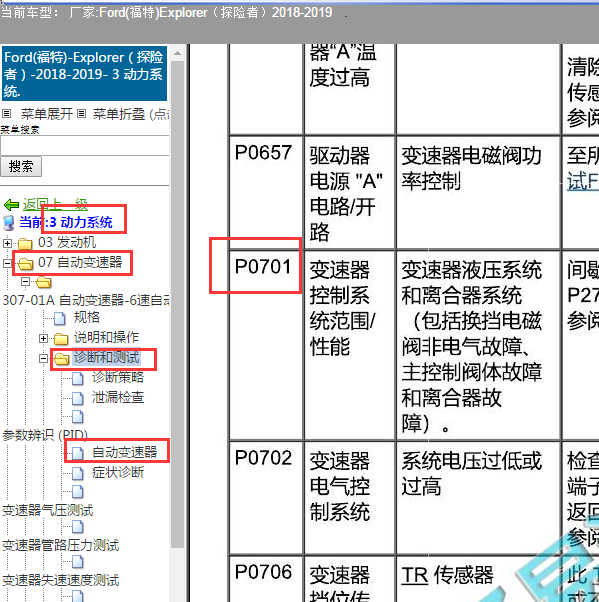Screen dimensions: 599x602
Task: Click the P0657 code cell
Action: 266,192
